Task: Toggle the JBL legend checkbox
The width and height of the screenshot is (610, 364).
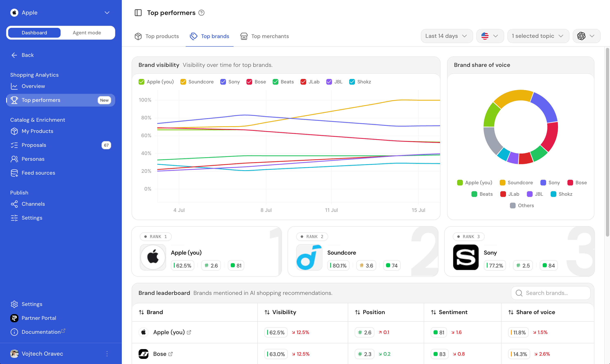Action: (x=329, y=82)
